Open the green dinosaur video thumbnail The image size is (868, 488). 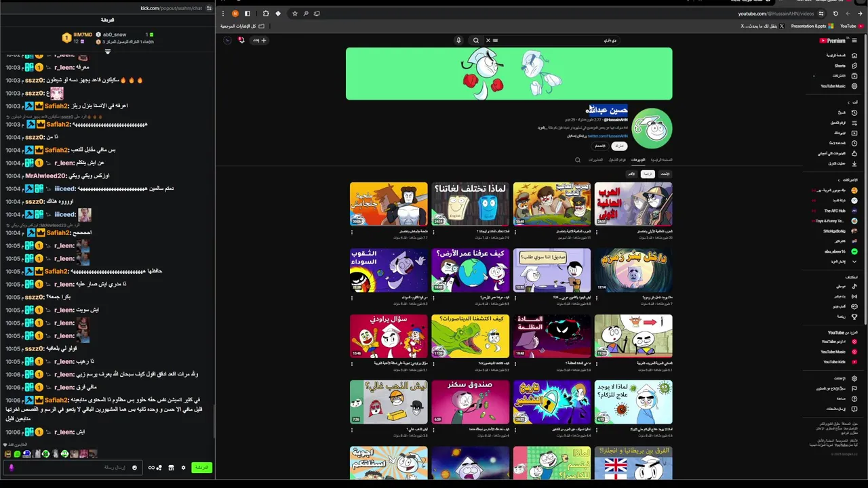point(470,335)
